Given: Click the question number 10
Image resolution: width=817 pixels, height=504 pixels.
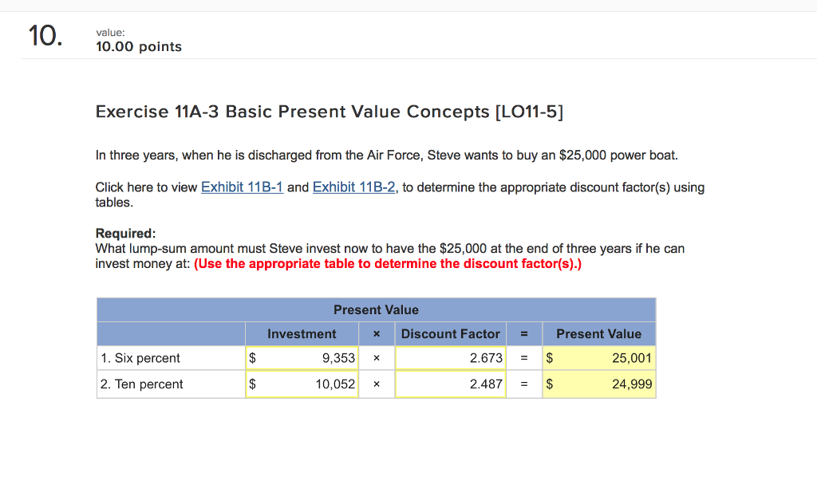Looking at the screenshot, I should (45, 36).
